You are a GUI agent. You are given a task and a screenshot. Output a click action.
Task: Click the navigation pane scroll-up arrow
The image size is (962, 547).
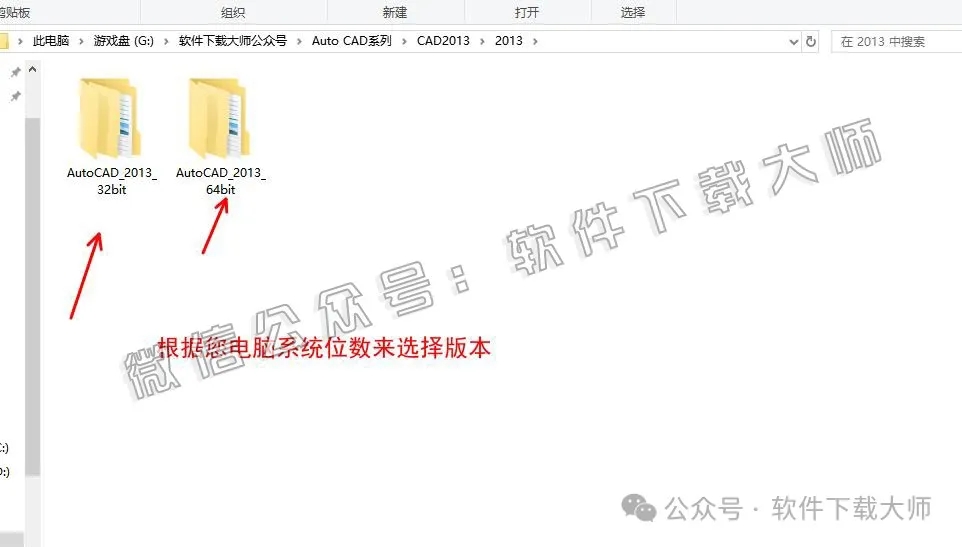tap(33, 70)
